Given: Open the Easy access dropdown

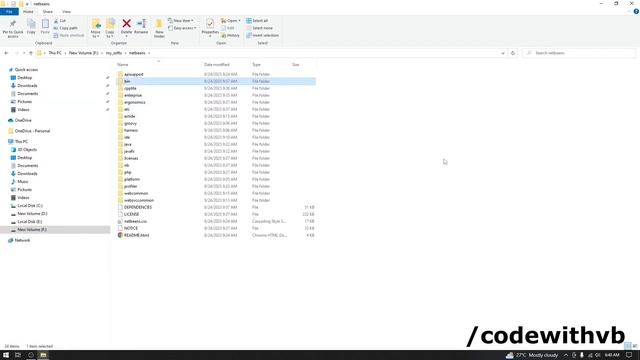Looking at the screenshot, I should pyautogui.click(x=182, y=28).
